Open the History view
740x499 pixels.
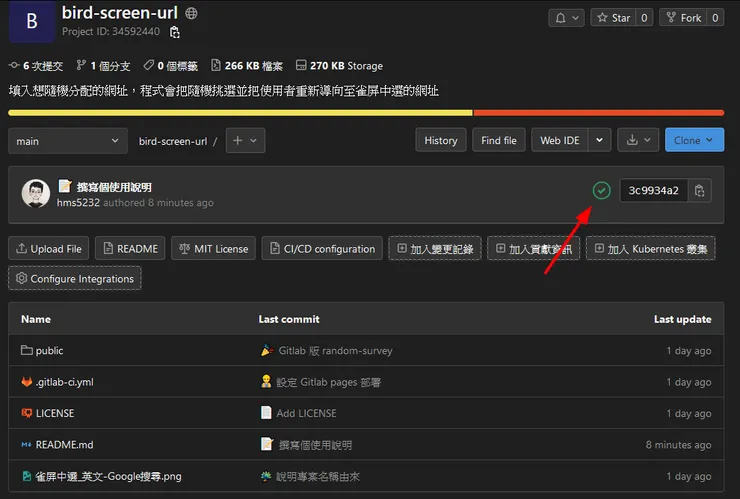click(x=441, y=140)
